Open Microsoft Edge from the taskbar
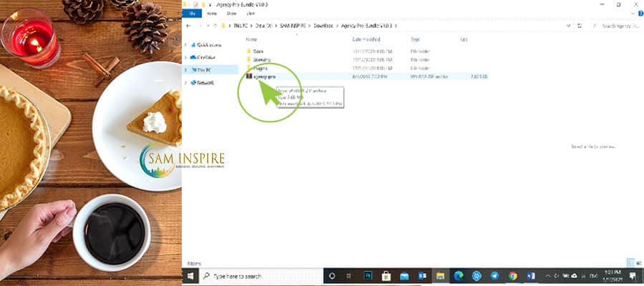Image resolution: width=644 pixels, height=286 pixels. [459, 275]
